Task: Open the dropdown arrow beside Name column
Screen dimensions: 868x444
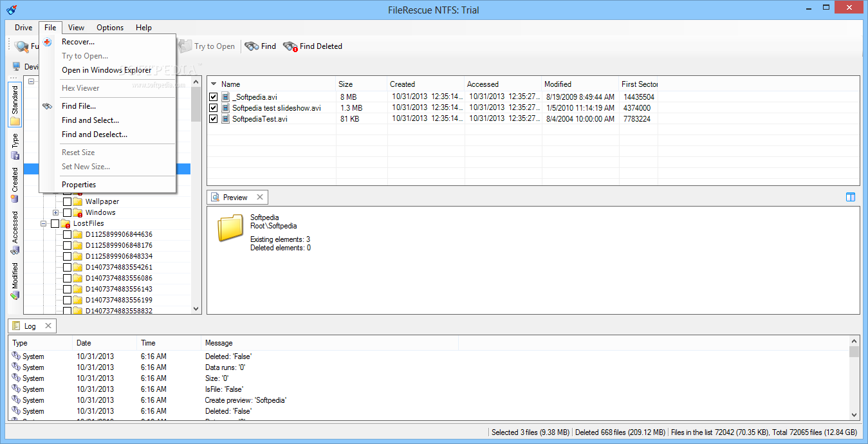Action: pyautogui.click(x=214, y=84)
